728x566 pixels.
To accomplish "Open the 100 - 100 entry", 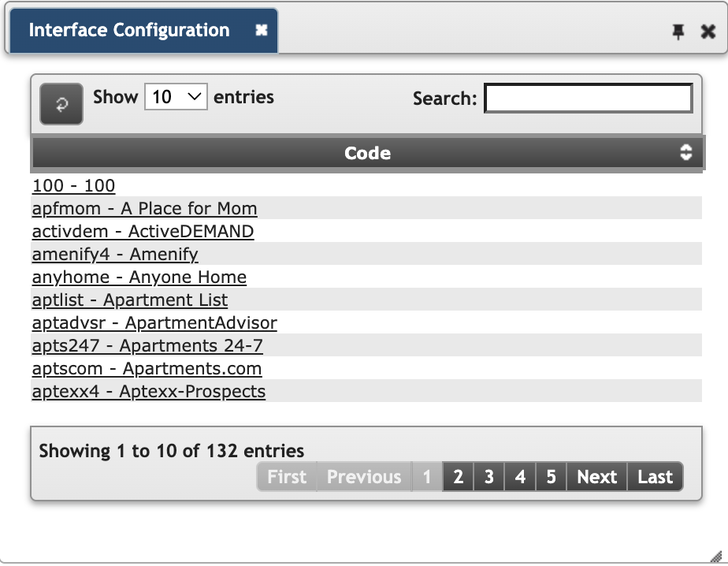I will point(73,186).
